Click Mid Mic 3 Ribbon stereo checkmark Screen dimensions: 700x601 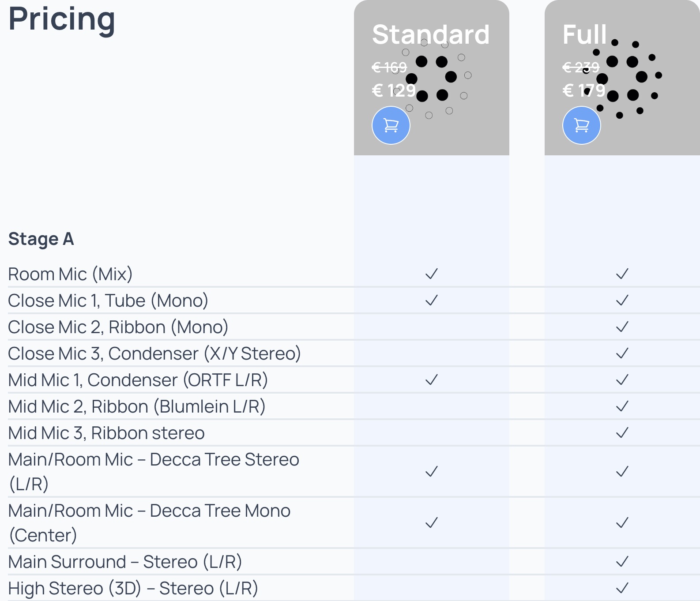coord(622,433)
